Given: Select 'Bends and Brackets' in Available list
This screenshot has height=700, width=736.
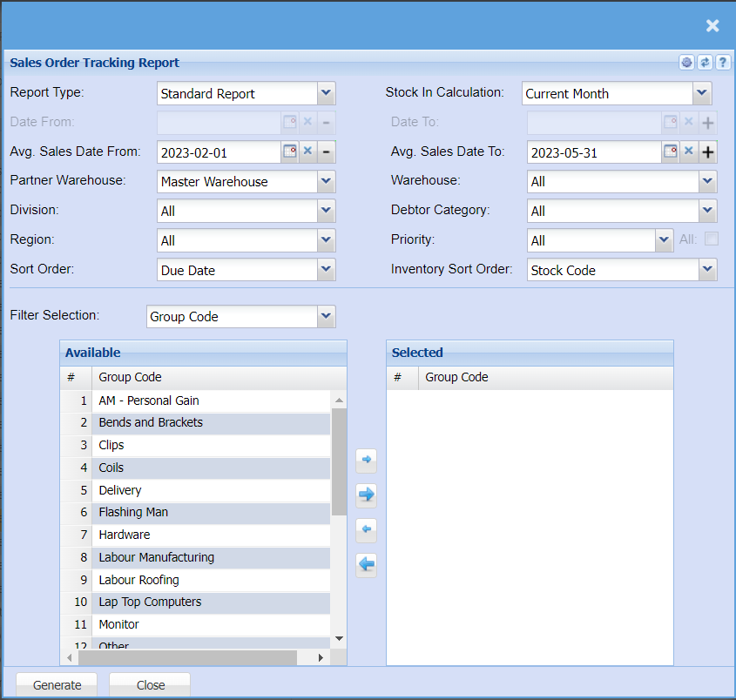Looking at the screenshot, I should coord(151,422).
